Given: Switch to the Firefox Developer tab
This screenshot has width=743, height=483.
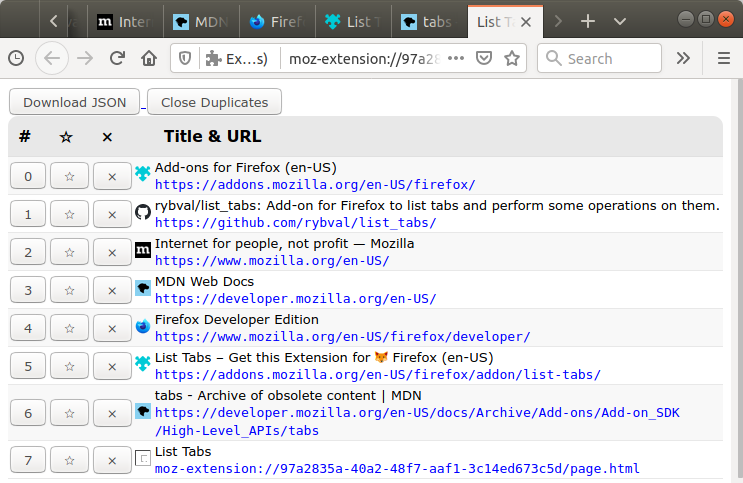Looking at the screenshot, I should 277,22.
